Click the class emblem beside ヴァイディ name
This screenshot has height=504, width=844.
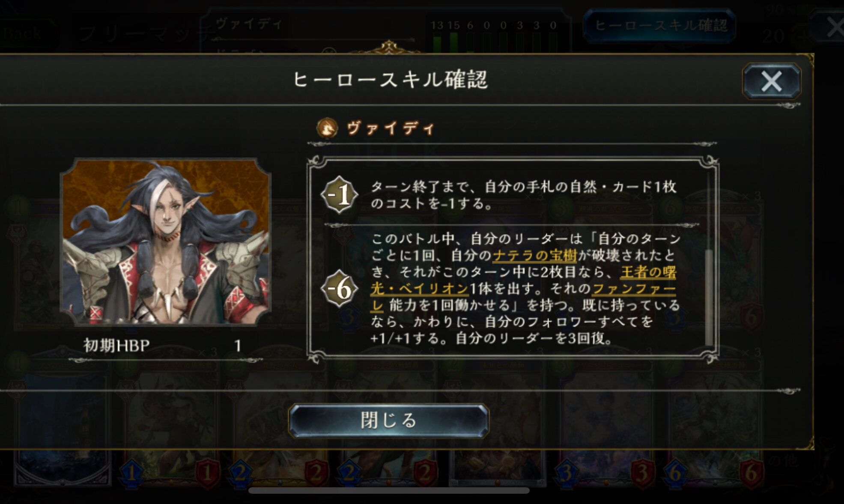(x=327, y=128)
